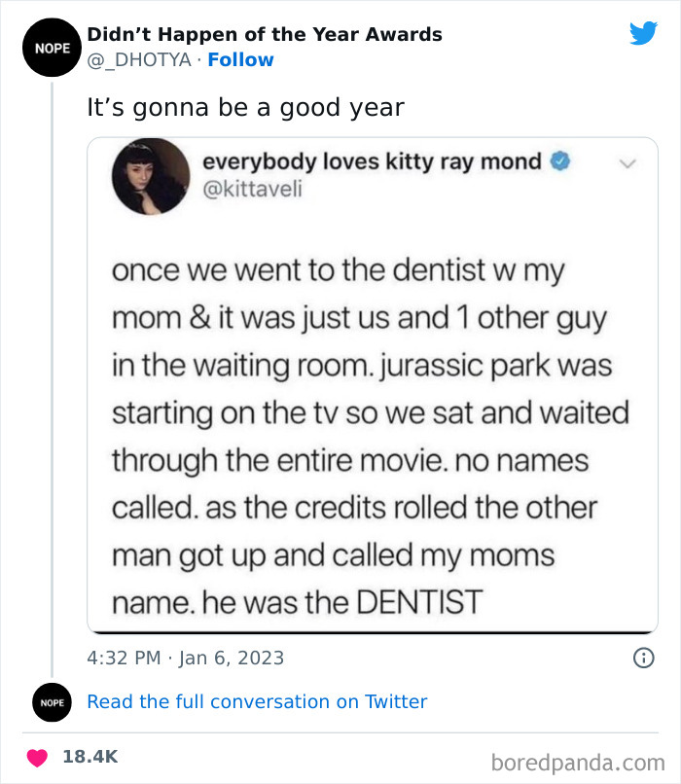681x784 pixels.
Task: Follow the @_DHOTYA account
Action: point(240,60)
